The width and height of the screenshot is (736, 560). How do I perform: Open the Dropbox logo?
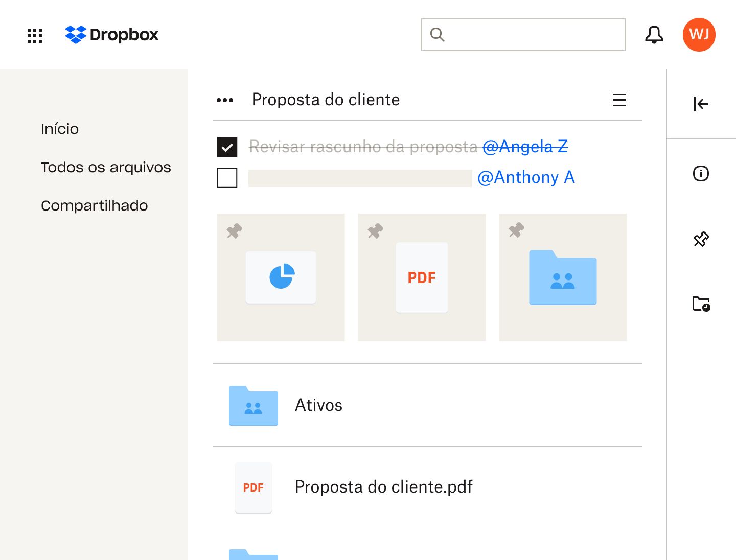click(x=111, y=35)
